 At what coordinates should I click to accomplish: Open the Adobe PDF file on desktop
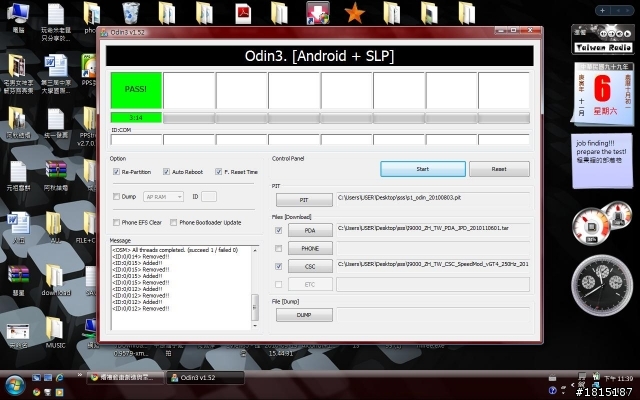coord(243,13)
